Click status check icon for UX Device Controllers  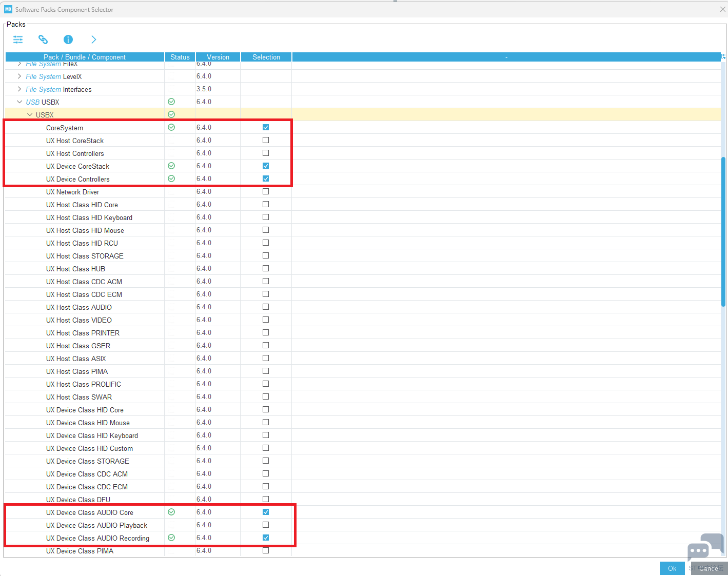pos(171,178)
